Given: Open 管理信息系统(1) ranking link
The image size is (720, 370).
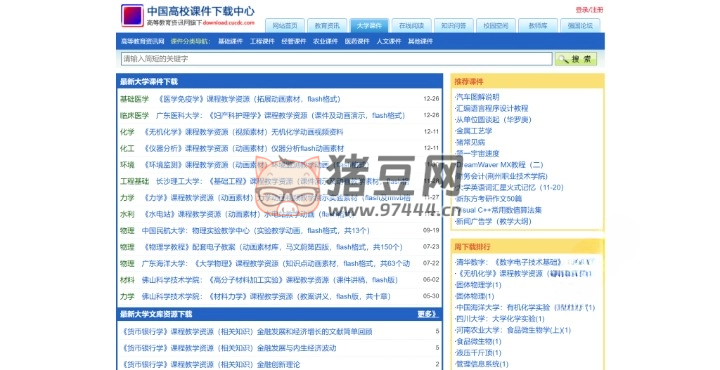Looking at the screenshot, I should pos(482,364).
